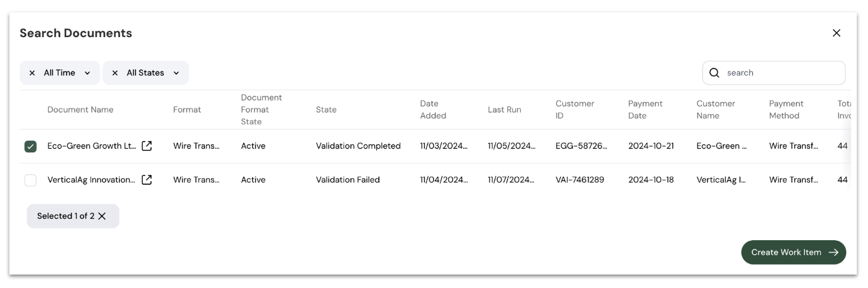Select the VerticalAg Innovation... document name
This screenshot has height=288, width=868.
pos(91,179)
